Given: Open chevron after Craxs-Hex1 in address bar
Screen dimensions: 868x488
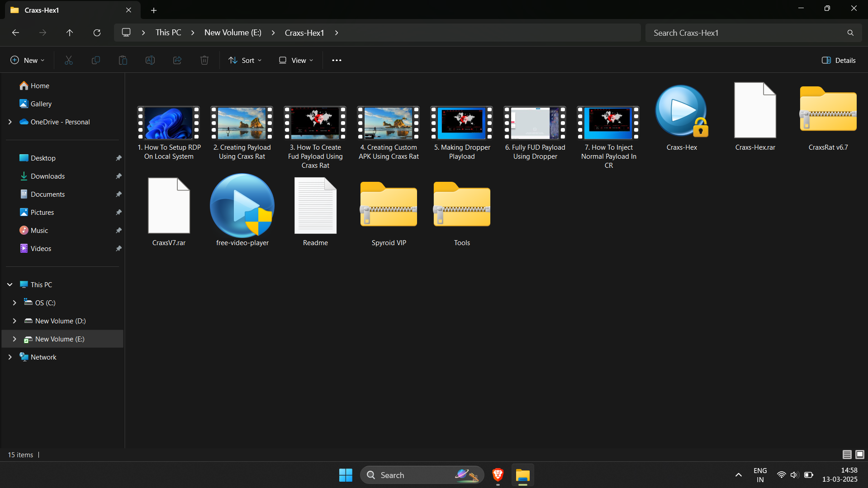Looking at the screenshot, I should 337,33.
